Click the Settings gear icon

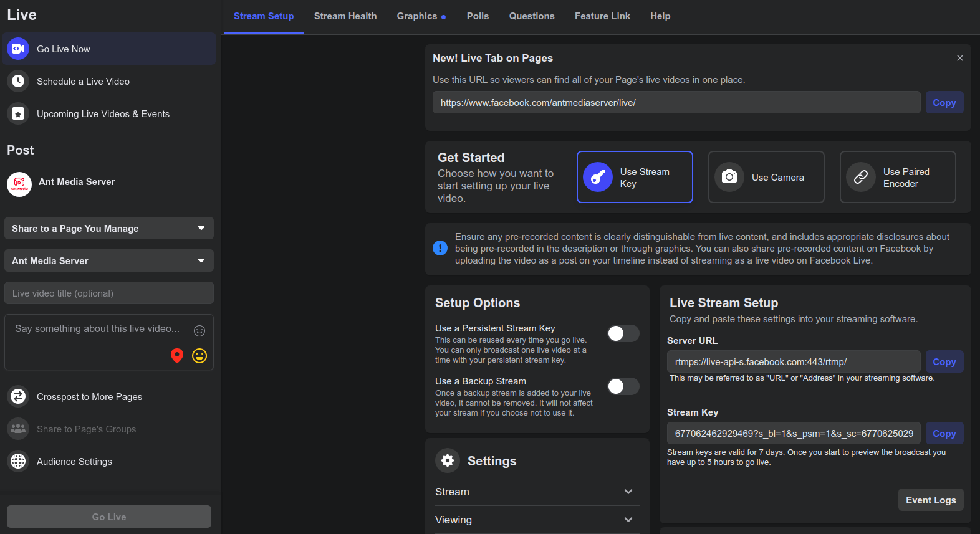pyautogui.click(x=448, y=460)
